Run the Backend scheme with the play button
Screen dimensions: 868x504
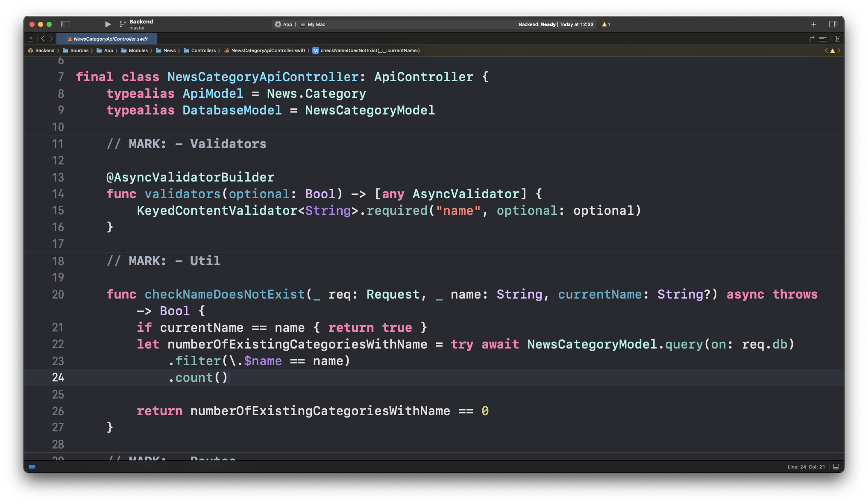107,24
